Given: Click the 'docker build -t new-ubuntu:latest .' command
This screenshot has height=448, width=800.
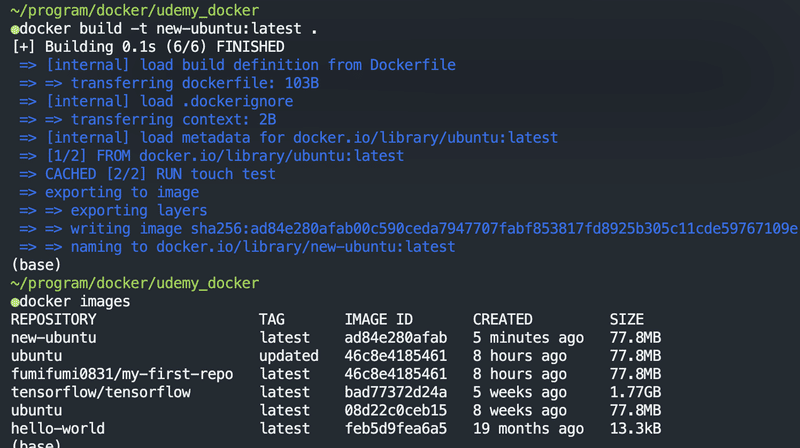Looking at the screenshot, I should pos(168,29).
